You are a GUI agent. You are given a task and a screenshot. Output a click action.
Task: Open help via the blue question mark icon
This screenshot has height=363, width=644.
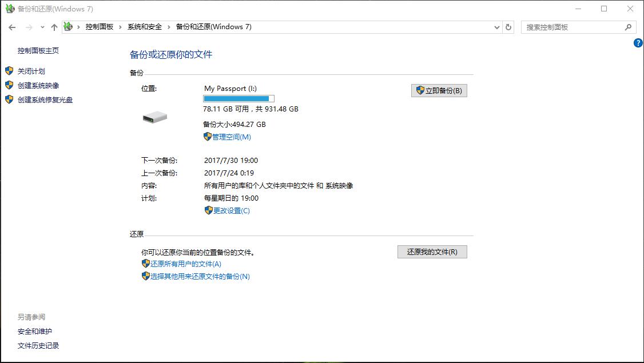(x=637, y=42)
